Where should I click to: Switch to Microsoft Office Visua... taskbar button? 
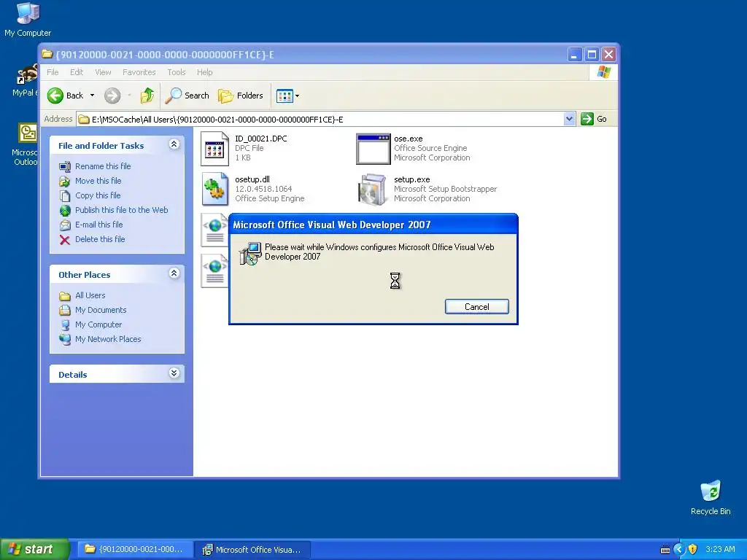pos(252,550)
